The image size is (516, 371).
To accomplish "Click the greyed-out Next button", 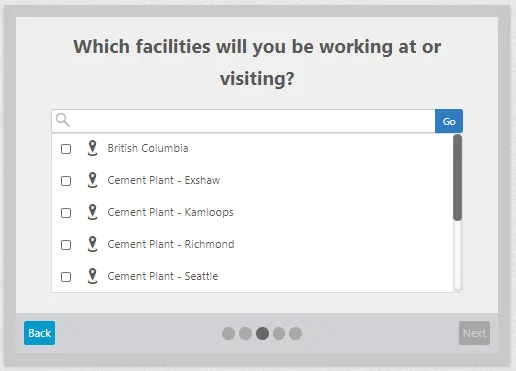I will click(x=474, y=333).
